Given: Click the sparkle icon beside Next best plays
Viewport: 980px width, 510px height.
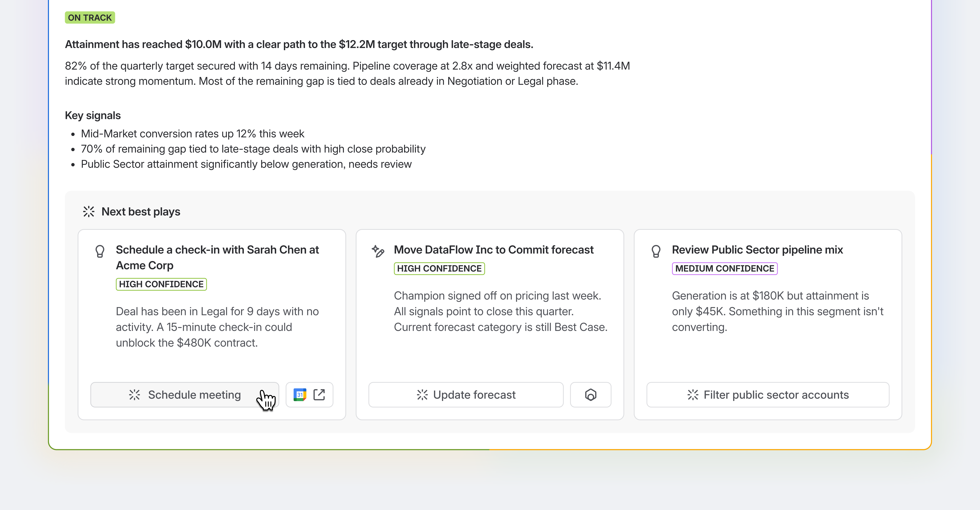Looking at the screenshot, I should pos(89,212).
